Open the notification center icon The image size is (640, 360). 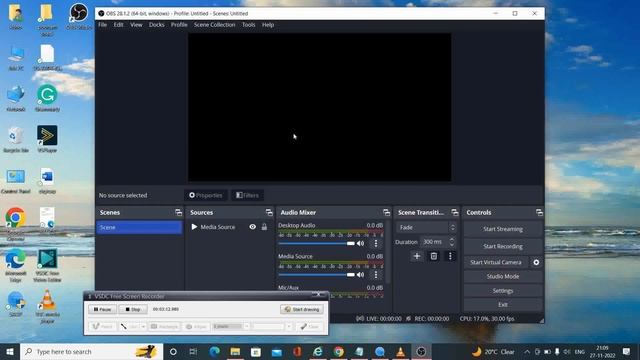(x=627, y=351)
